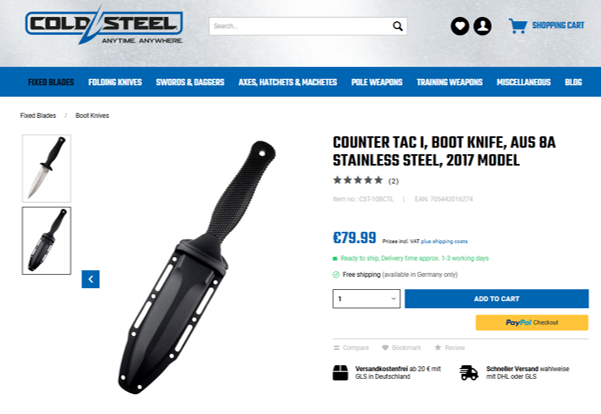Open Axes, Hatchets & Machetes menu

[288, 82]
